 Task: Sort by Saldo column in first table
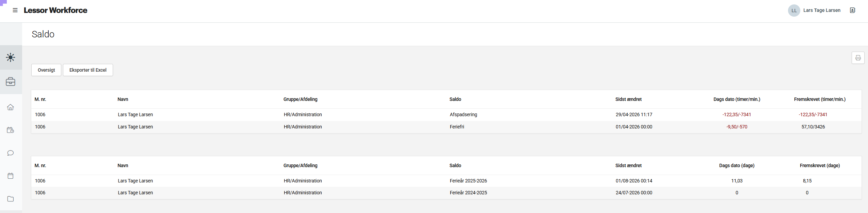point(455,99)
